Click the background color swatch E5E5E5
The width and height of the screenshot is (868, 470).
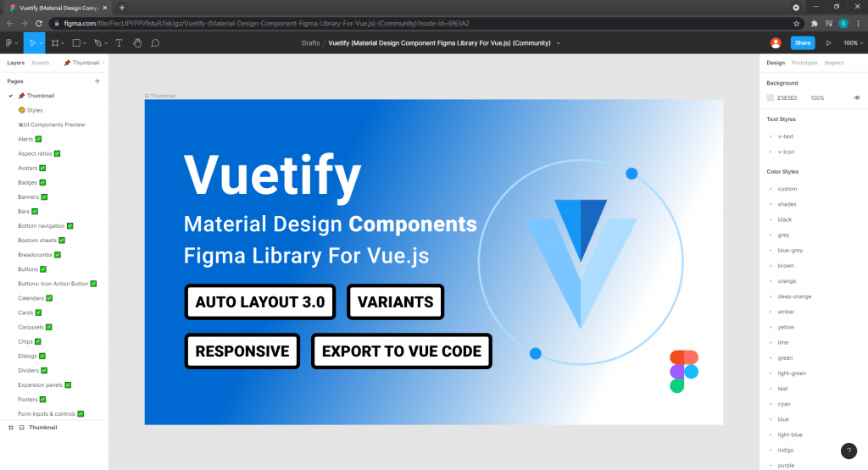[770, 98]
